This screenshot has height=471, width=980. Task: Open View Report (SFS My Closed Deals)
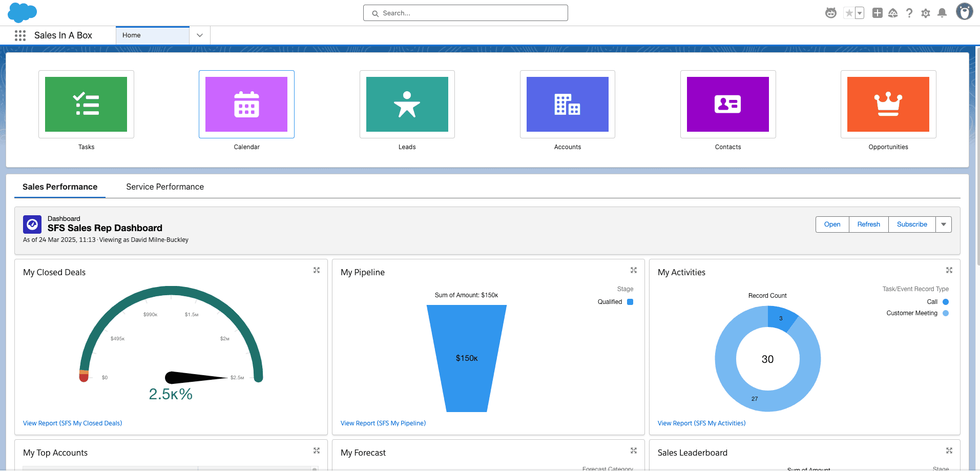coord(73,423)
